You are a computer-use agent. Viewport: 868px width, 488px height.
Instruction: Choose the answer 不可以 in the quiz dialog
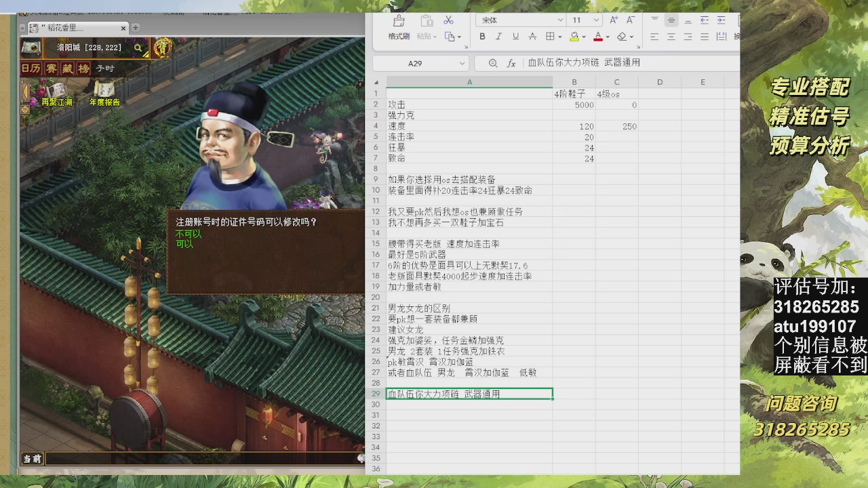(x=189, y=233)
